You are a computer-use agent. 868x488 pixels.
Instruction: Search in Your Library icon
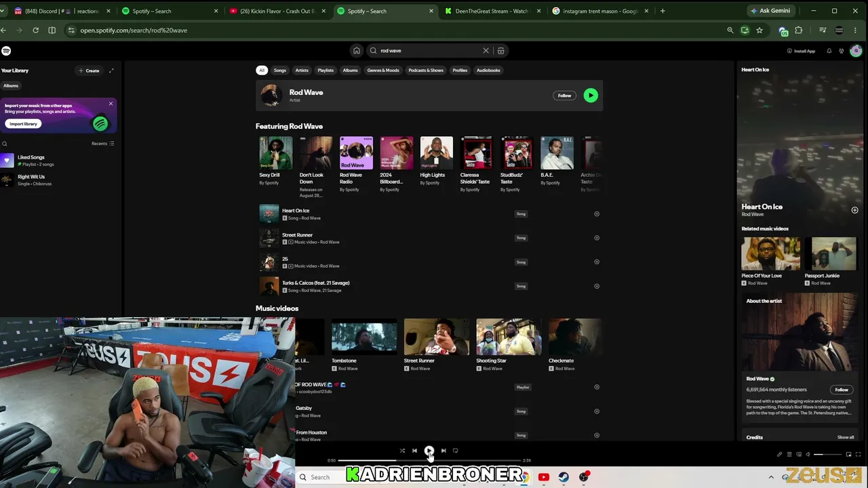pyautogui.click(x=4, y=144)
